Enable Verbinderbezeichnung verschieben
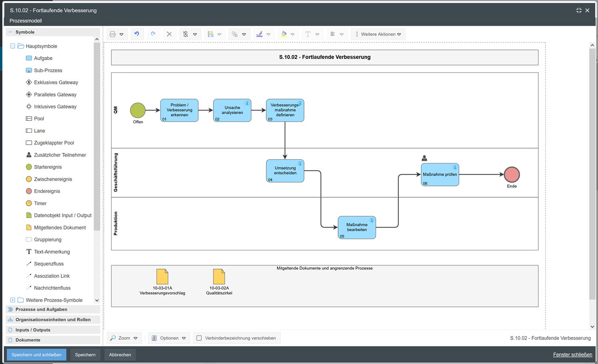The height and width of the screenshot is (364, 598). click(198, 338)
